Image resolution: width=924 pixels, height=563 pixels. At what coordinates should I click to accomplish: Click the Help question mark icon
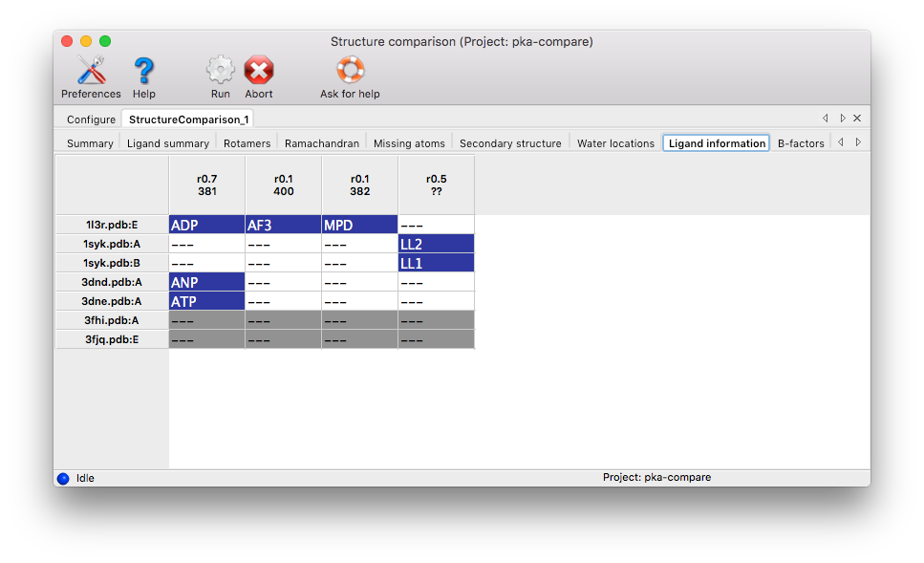(143, 71)
